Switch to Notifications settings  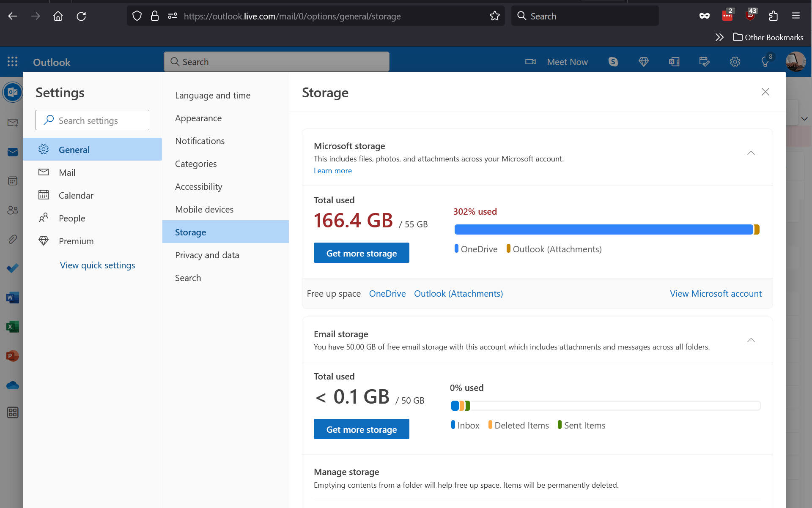200,141
